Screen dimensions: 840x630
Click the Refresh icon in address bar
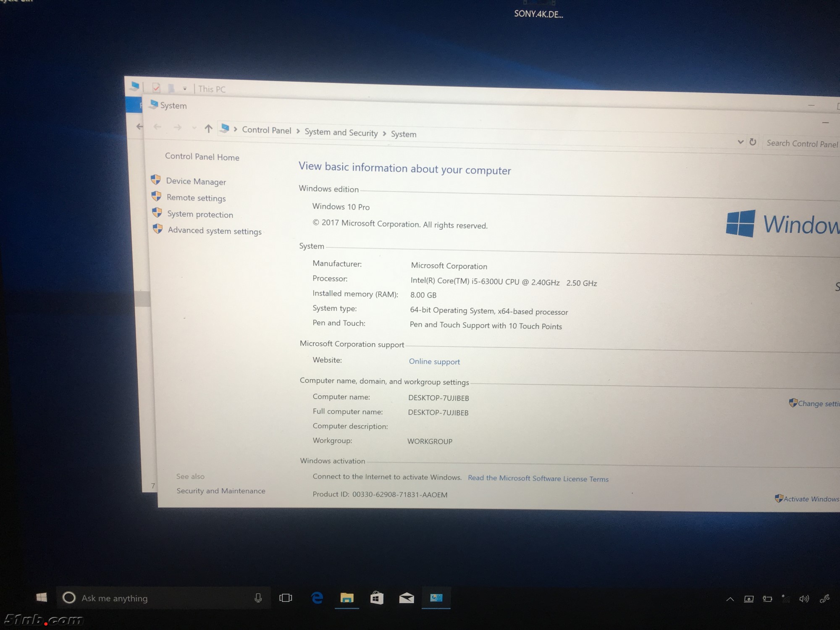(753, 142)
